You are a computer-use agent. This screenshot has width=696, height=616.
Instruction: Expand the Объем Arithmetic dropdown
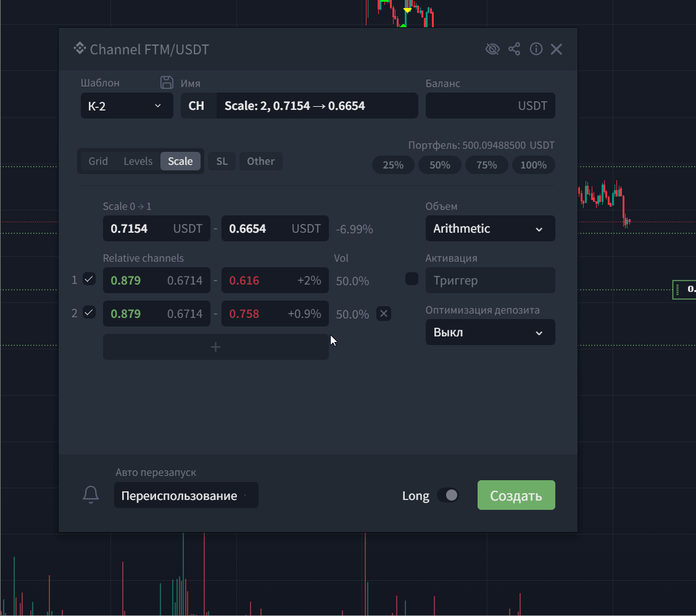pyautogui.click(x=490, y=229)
